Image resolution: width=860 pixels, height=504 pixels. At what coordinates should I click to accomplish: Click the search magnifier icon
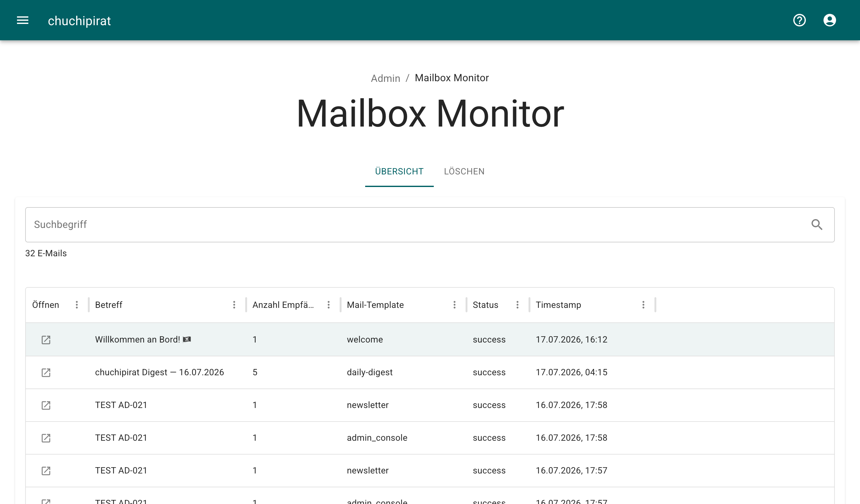coord(817,224)
